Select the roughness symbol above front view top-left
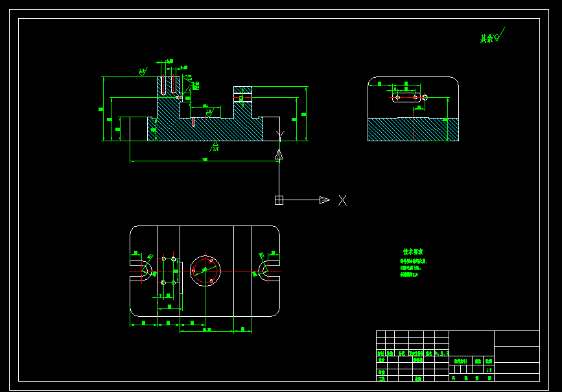This screenshot has height=392, width=562. click(x=143, y=72)
